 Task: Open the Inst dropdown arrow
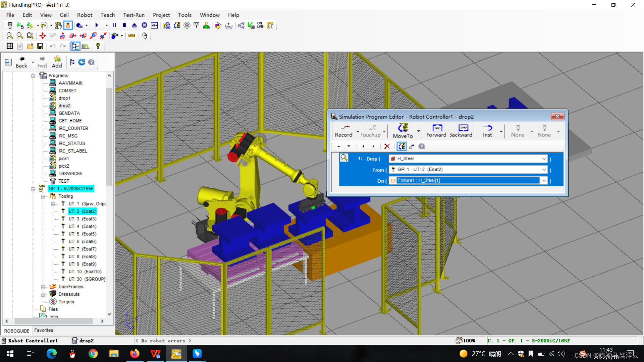[x=501, y=131]
